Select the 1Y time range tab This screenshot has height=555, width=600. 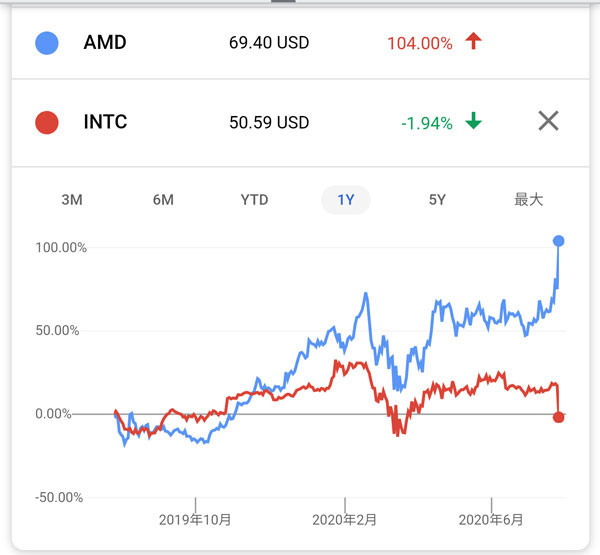pos(346,199)
